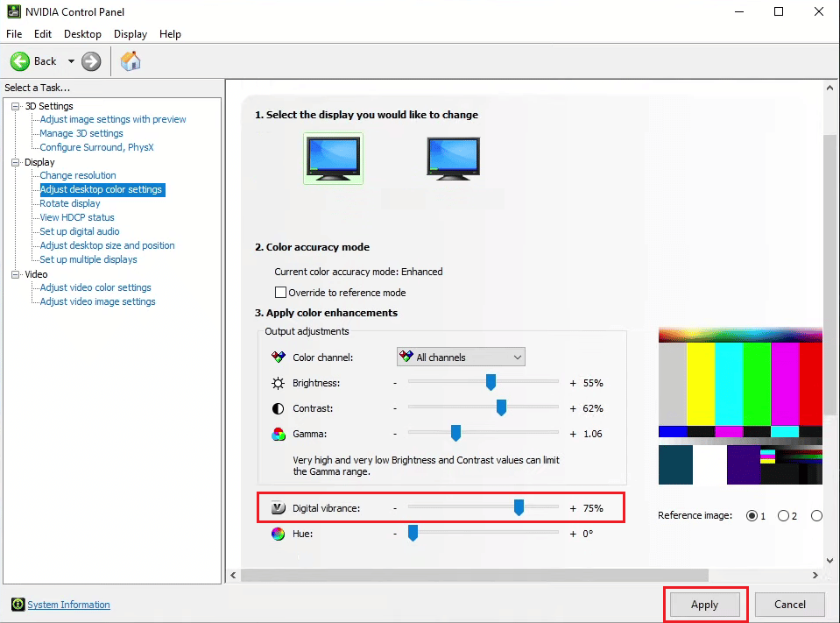Viewport: 840px width, 623px height.
Task: Open the Desktop menu
Action: click(82, 34)
